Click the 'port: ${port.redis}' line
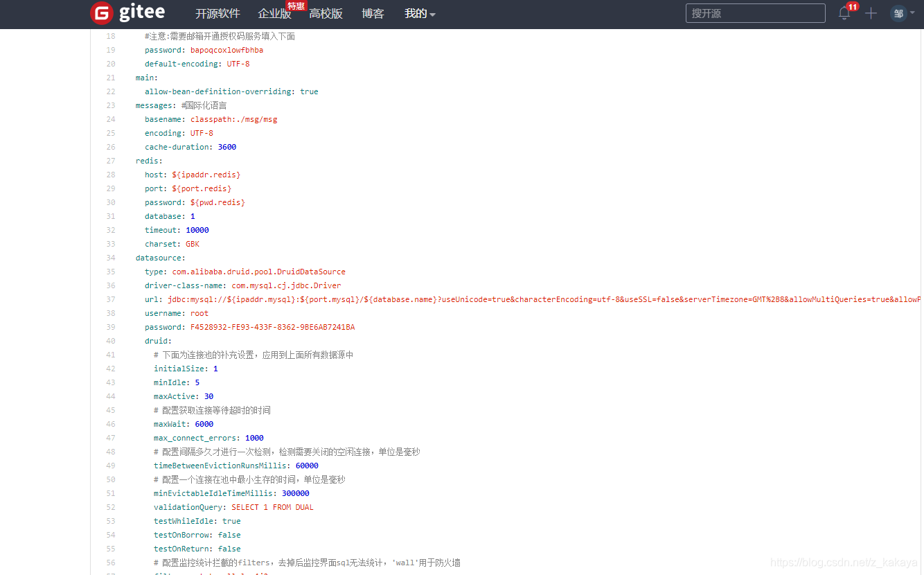Viewport: 924px width, 575px height. point(188,188)
